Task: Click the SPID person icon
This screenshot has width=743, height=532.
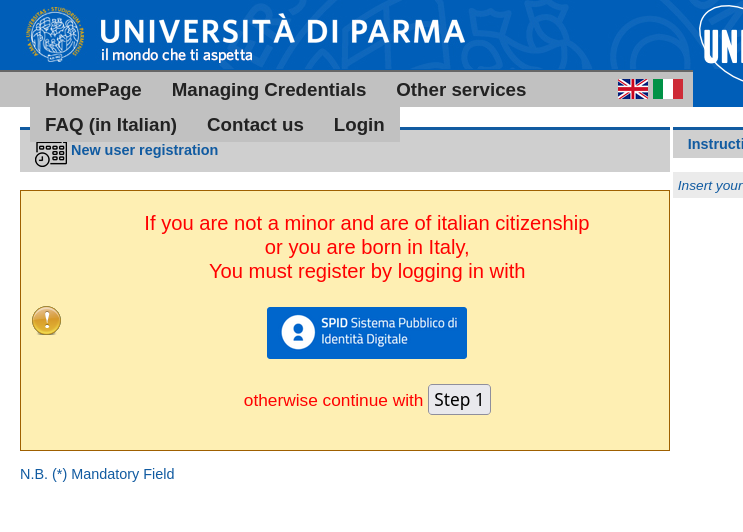Action: (298, 332)
